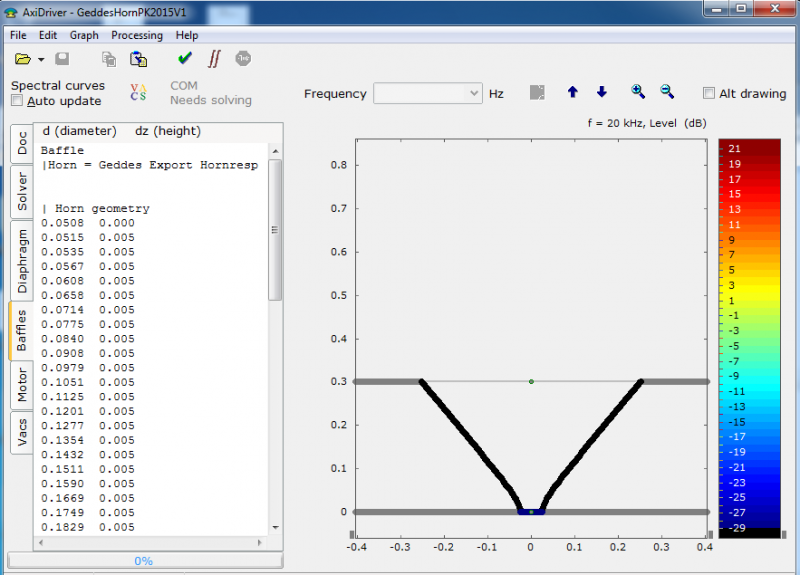Open the Graph menu
Image resolution: width=800 pixels, height=575 pixels.
point(84,35)
